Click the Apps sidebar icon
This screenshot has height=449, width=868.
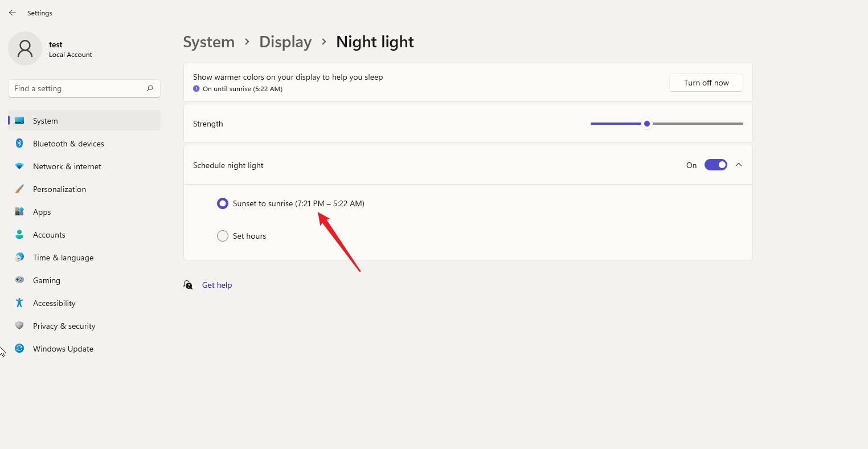coord(19,211)
